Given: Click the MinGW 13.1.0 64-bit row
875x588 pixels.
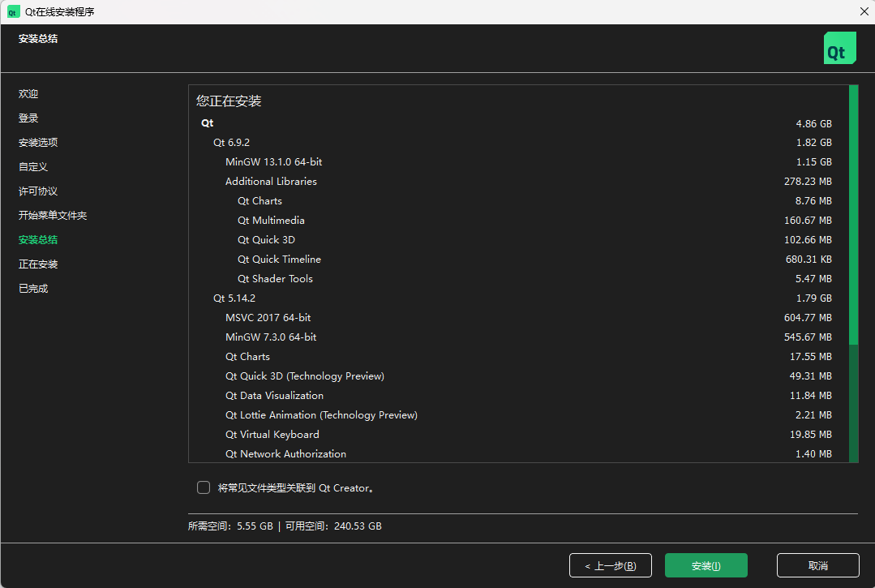Looking at the screenshot, I should coord(518,161).
